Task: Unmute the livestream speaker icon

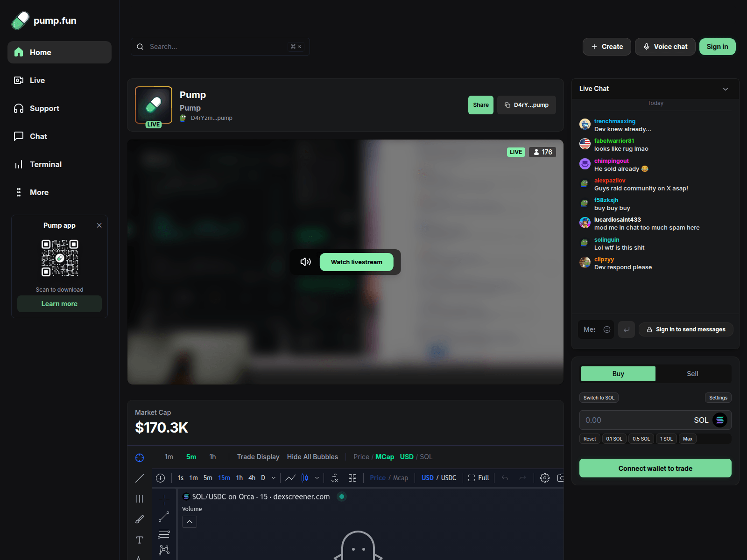Action: (x=306, y=262)
